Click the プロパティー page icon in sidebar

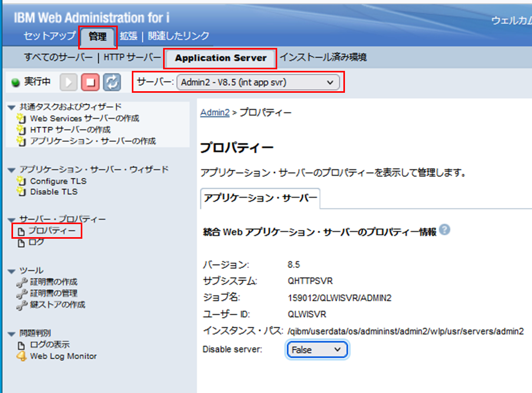(21, 231)
